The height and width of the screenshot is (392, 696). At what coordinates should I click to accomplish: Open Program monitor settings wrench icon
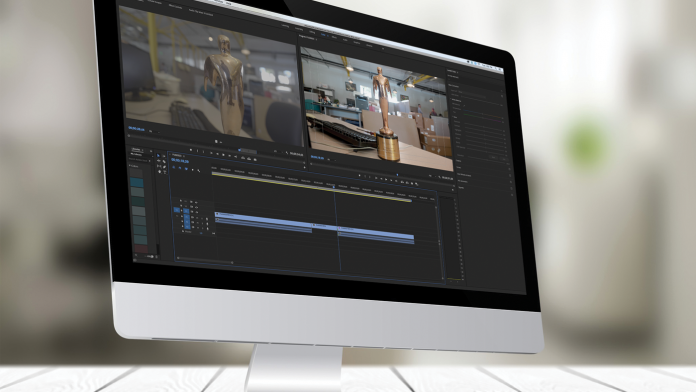click(439, 177)
